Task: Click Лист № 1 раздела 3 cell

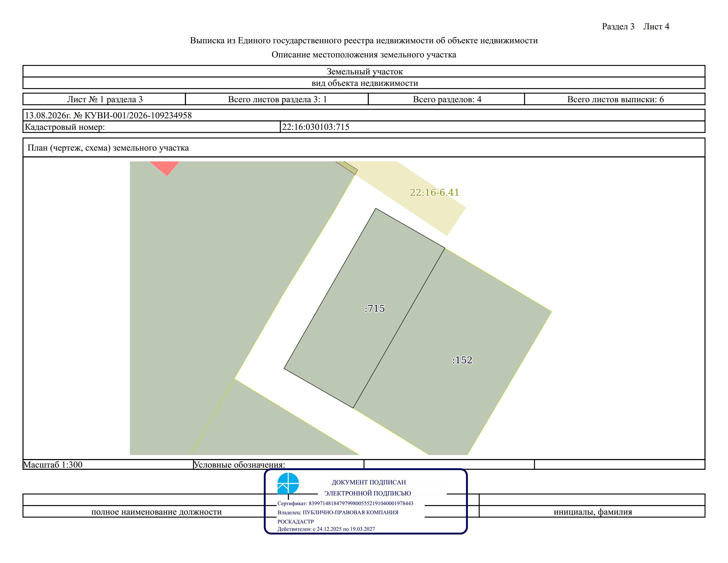Action: (x=104, y=99)
